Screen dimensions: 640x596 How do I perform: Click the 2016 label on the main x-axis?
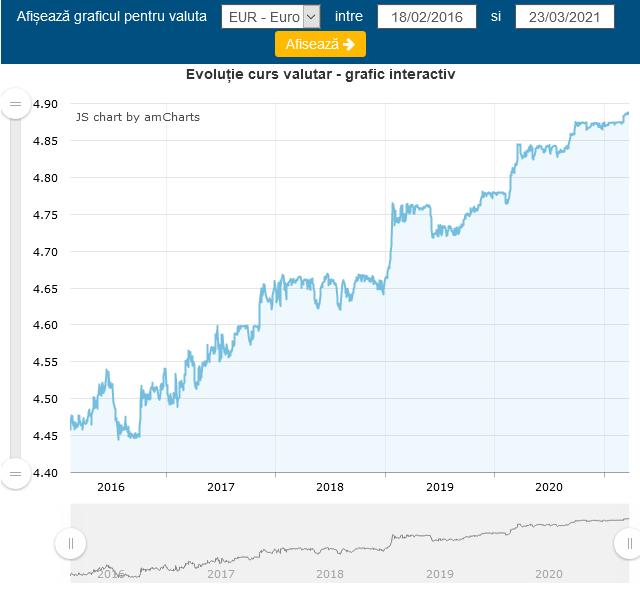click(x=111, y=487)
